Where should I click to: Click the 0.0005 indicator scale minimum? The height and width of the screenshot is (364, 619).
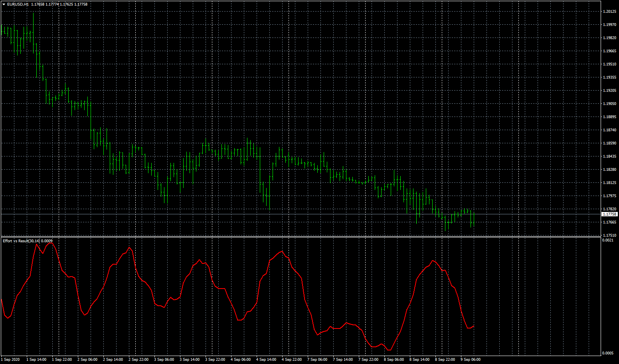click(x=608, y=353)
